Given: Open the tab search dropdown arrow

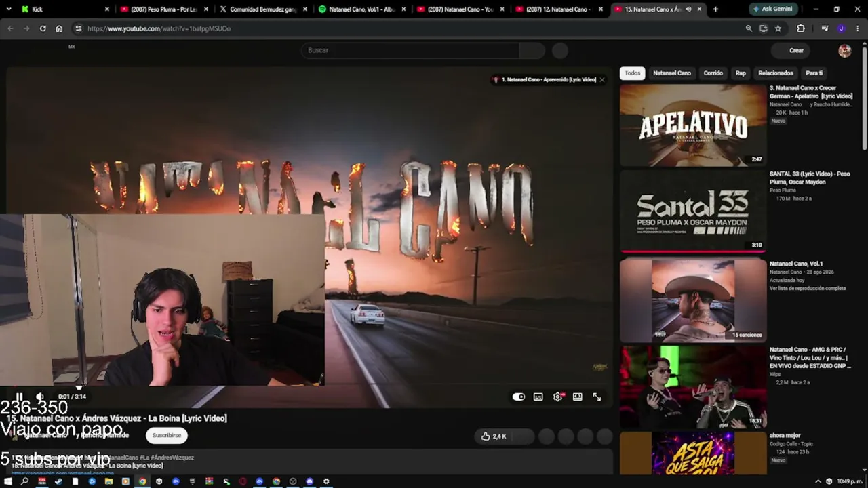Looking at the screenshot, I should [x=9, y=9].
